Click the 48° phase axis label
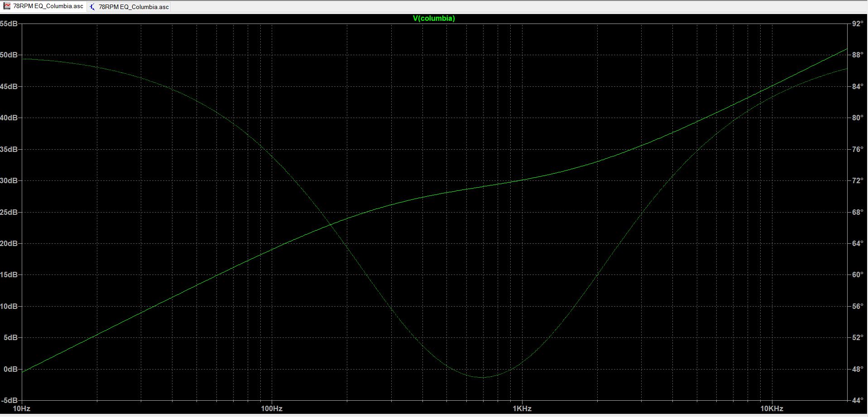The width and height of the screenshot is (868, 417). pyautogui.click(x=858, y=369)
